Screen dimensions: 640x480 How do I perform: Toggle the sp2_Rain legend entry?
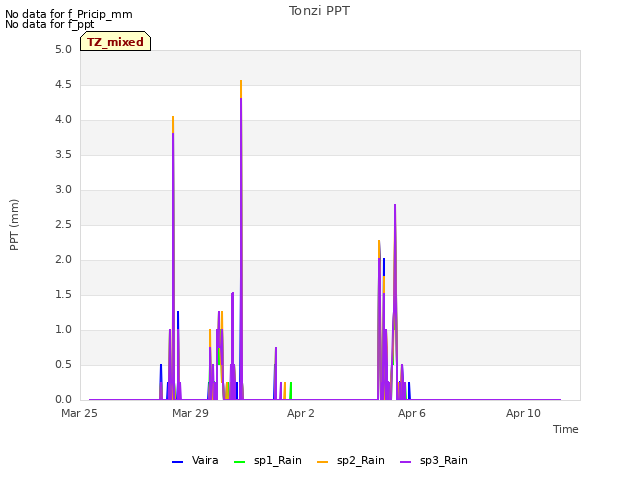pyautogui.click(x=351, y=460)
